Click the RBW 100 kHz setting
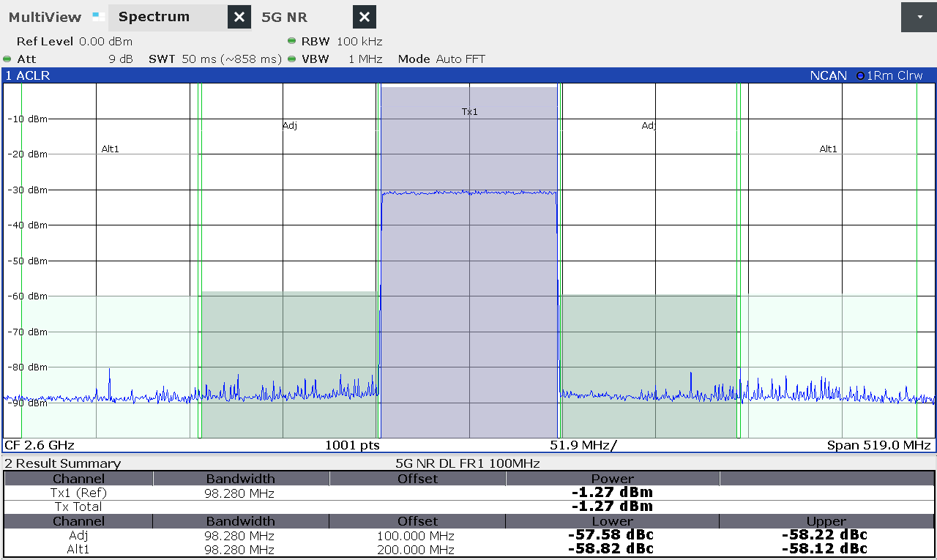This screenshot has width=937, height=560. pyautogui.click(x=342, y=42)
